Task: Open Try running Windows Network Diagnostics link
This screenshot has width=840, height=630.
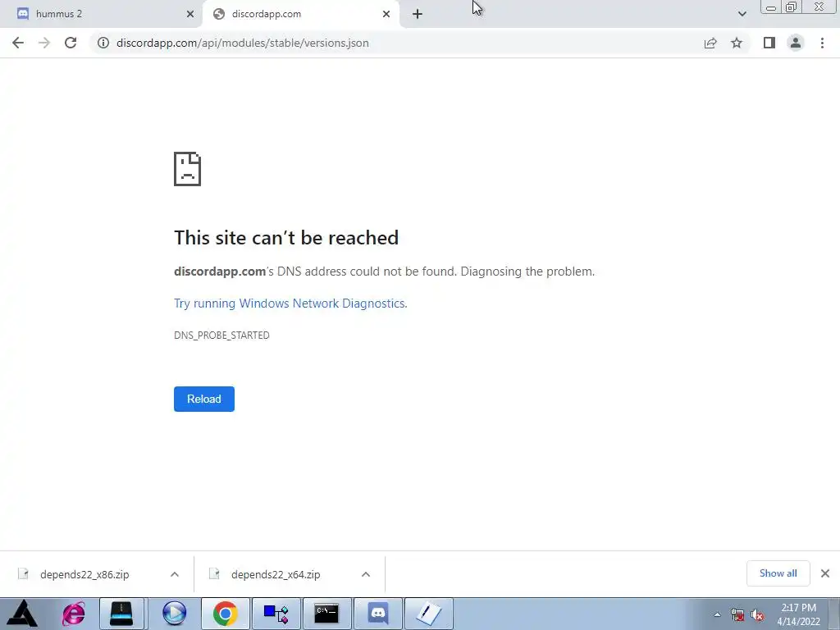Action: 290,304
